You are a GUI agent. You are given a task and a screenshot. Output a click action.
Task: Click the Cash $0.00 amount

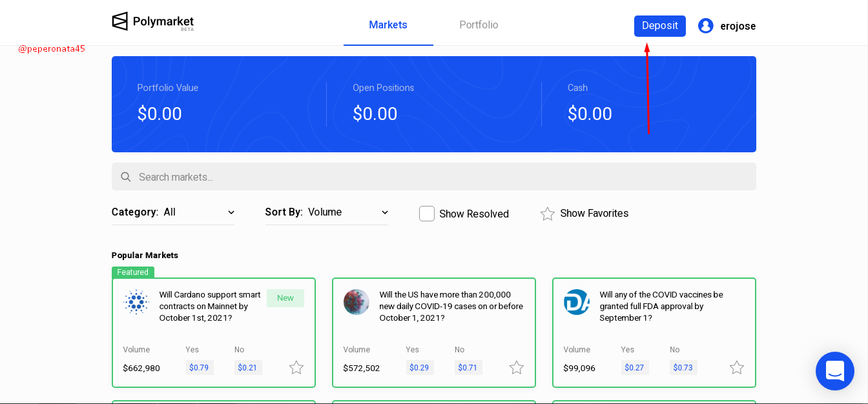point(590,114)
